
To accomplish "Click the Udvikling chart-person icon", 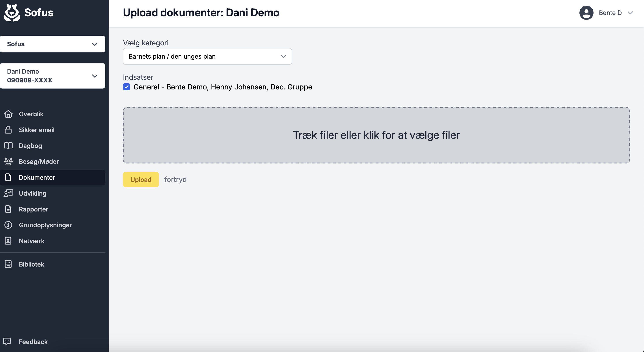I will 8,193.
